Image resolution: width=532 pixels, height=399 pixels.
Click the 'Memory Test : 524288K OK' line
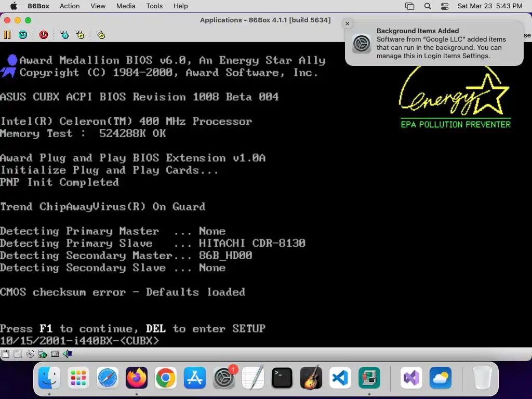(x=83, y=134)
